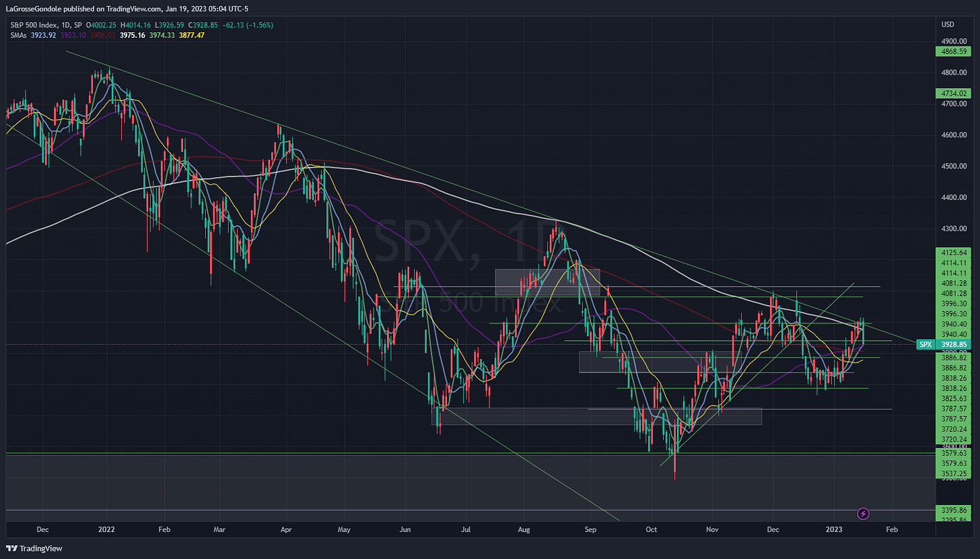Click the High value H4014.16
The height and width of the screenshot is (559, 980).
point(134,25)
